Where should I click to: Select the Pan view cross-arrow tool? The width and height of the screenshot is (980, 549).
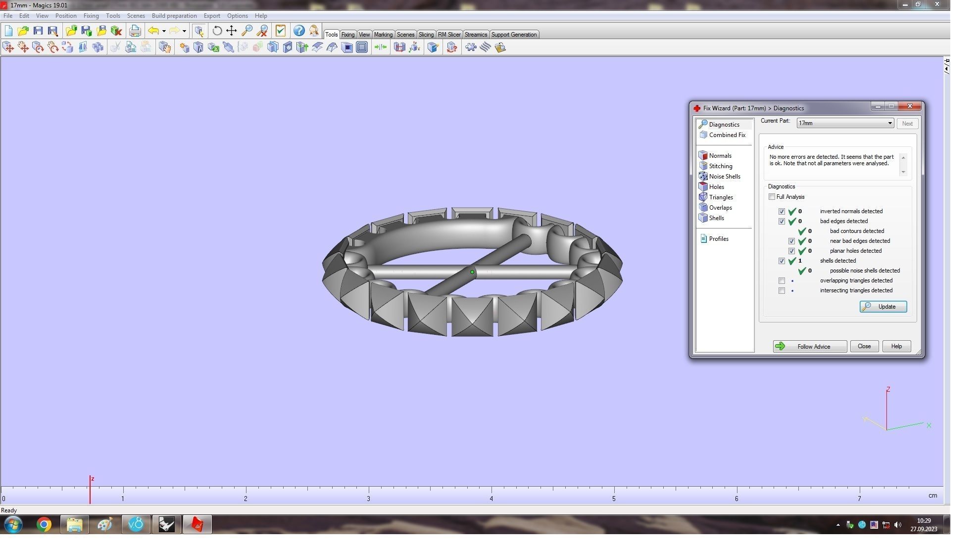click(231, 31)
